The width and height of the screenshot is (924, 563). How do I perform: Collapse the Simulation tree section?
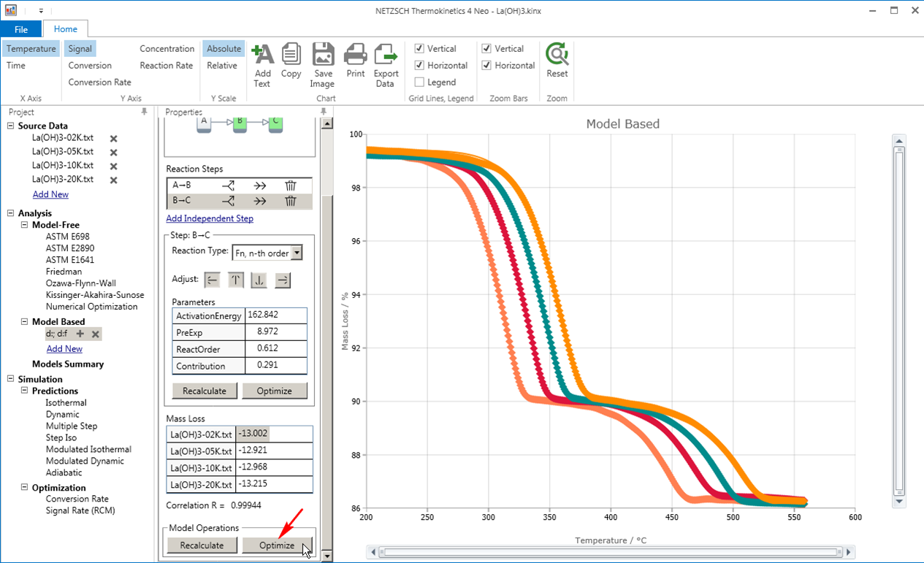11,379
